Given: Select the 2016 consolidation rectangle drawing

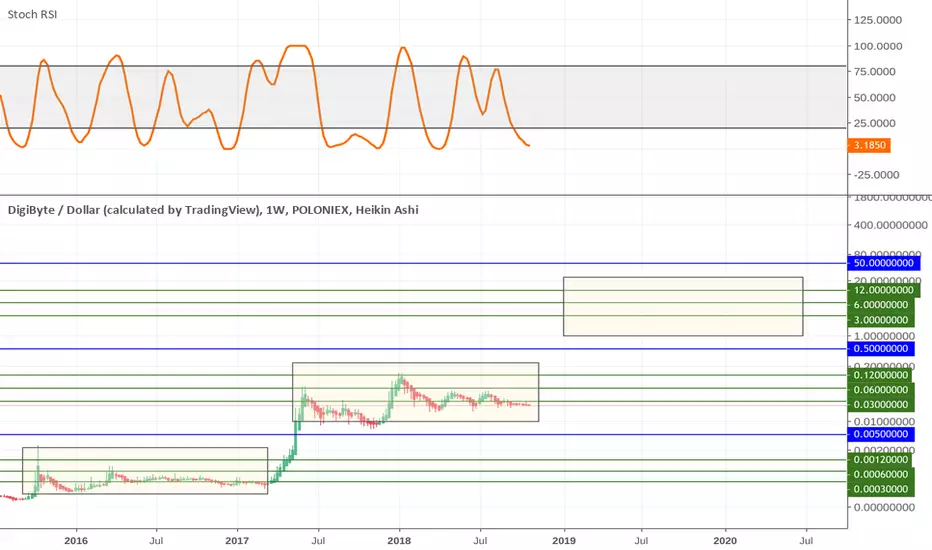Looking at the screenshot, I should click(145, 470).
